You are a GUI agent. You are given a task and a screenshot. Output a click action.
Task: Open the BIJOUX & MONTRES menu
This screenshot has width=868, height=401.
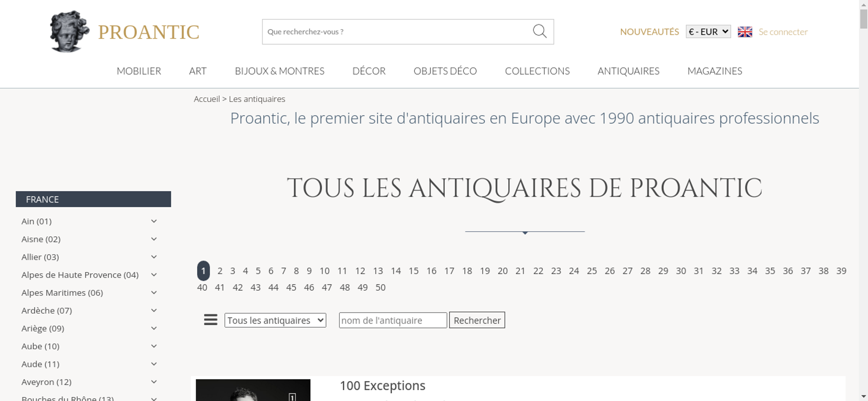[279, 71]
